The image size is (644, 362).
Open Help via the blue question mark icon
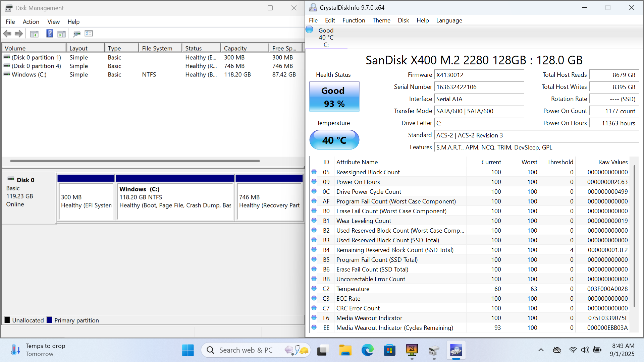coord(50,34)
